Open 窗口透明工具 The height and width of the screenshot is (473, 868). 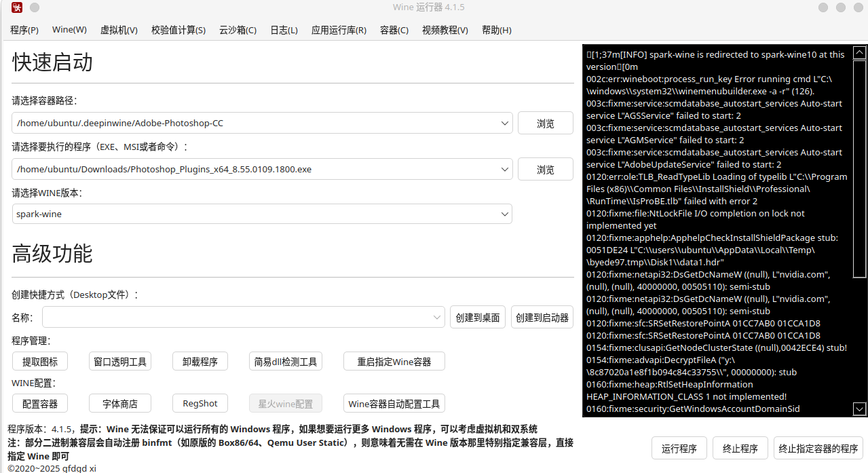point(120,362)
